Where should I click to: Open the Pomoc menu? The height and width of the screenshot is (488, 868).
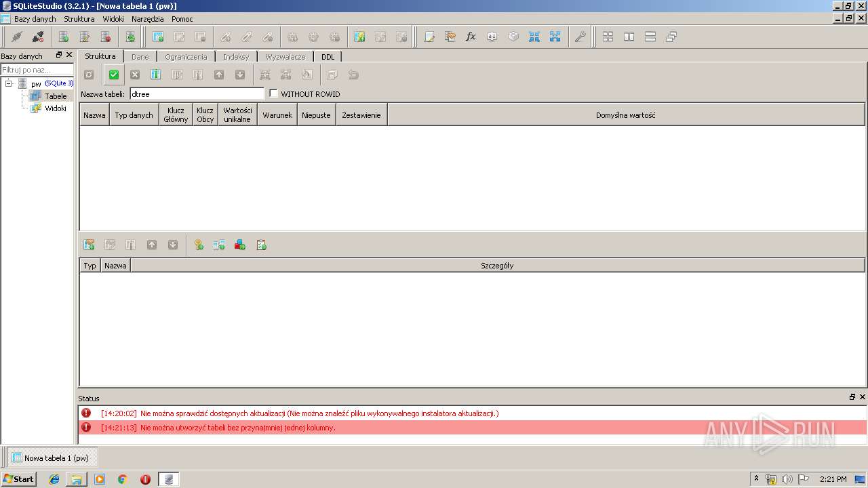(x=182, y=19)
